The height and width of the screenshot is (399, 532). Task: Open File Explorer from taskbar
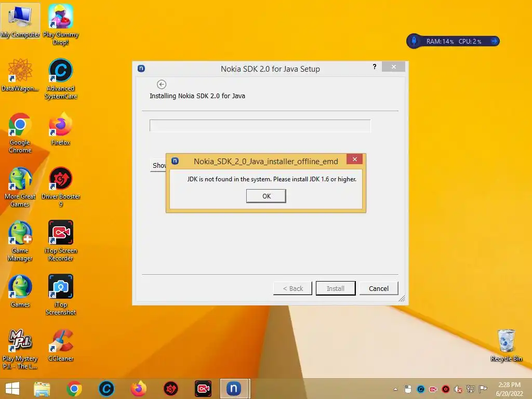[42, 389]
